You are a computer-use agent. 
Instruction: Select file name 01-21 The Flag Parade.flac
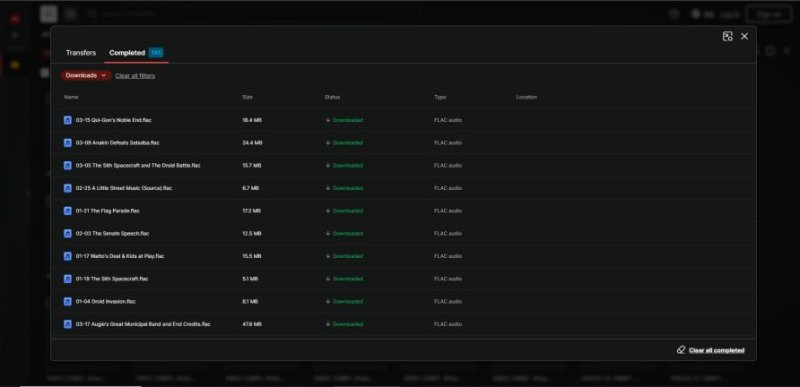point(108,211)
